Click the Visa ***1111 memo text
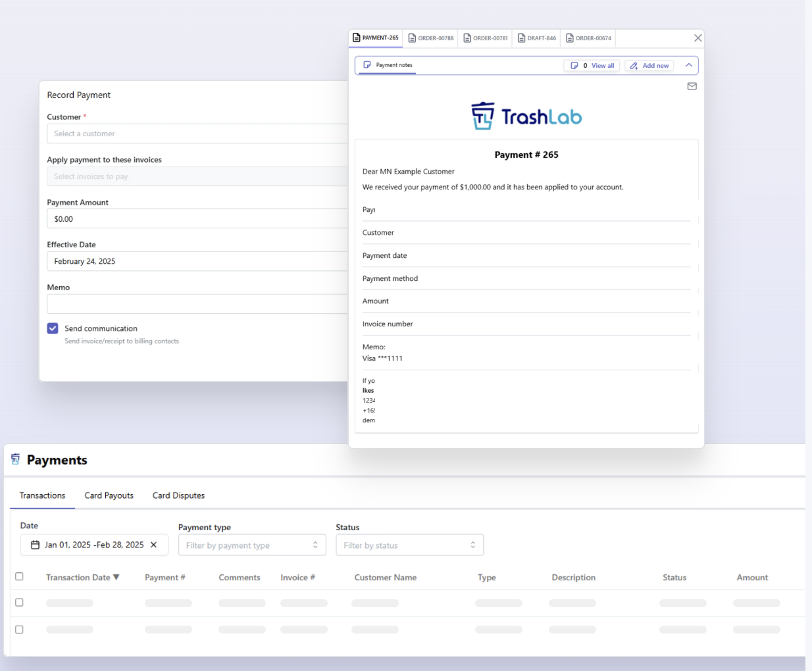This screenshot has width=812, height=671. (382, 359)
